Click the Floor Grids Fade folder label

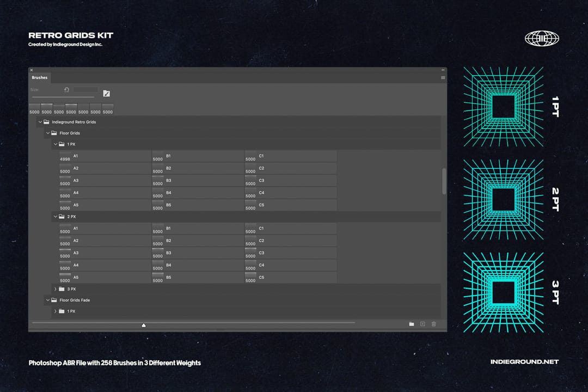(75, 300)
